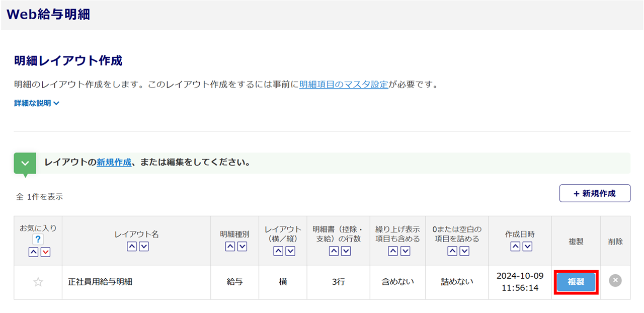The width and height of the screenshot is (644, 313).
Task: Sort favorites column ascending
Action: point(33,252)
